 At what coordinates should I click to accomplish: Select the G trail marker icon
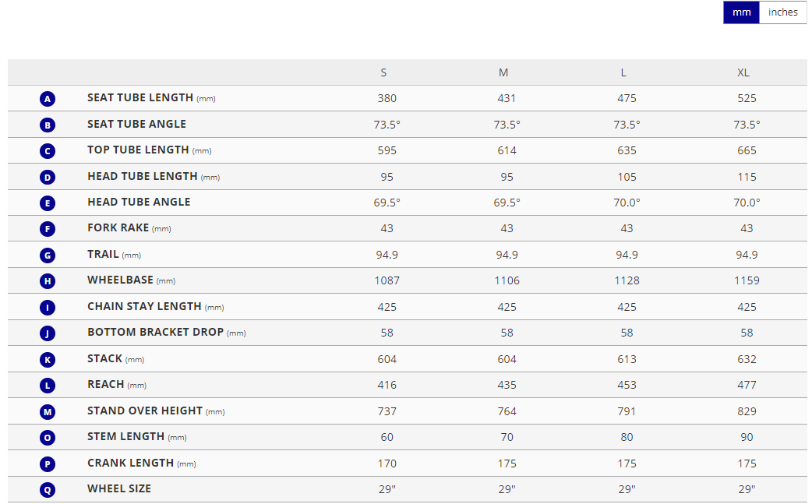coord(48,255)
